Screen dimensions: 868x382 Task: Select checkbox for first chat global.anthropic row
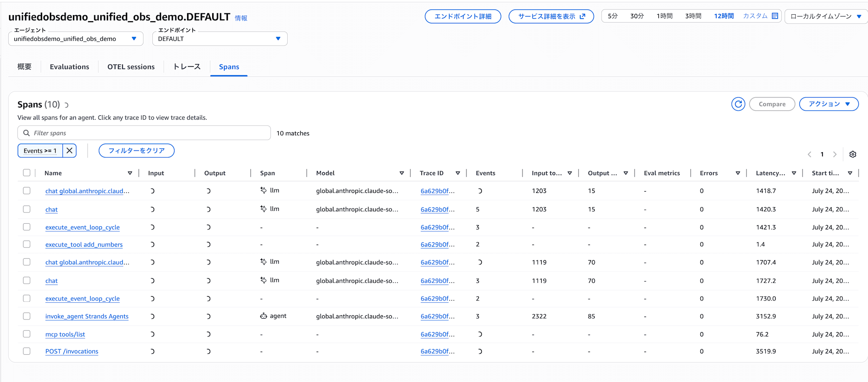pyautogui.click(x=26, y=190)
